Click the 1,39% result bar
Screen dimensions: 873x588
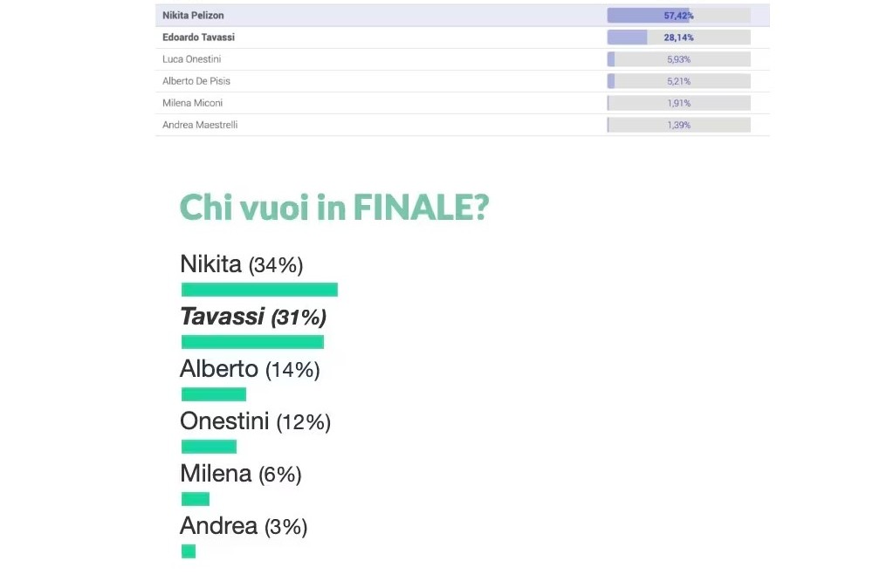678,125
